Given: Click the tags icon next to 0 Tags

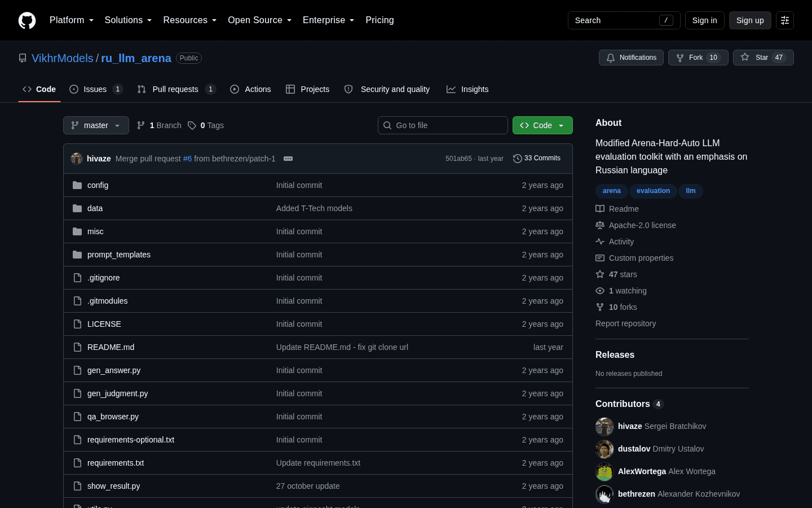Looking at the screenshot, I should 192,125.
